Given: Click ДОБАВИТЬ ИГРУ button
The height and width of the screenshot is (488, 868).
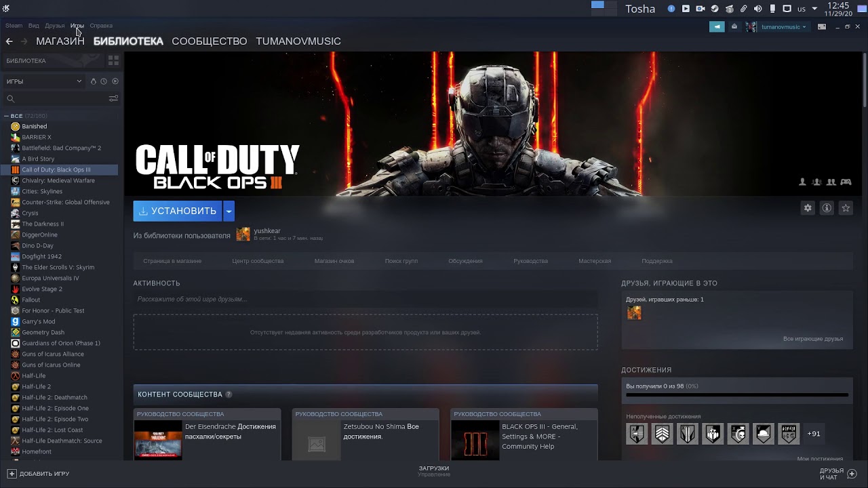Looking at the screenshot, I should click(39, 474).
